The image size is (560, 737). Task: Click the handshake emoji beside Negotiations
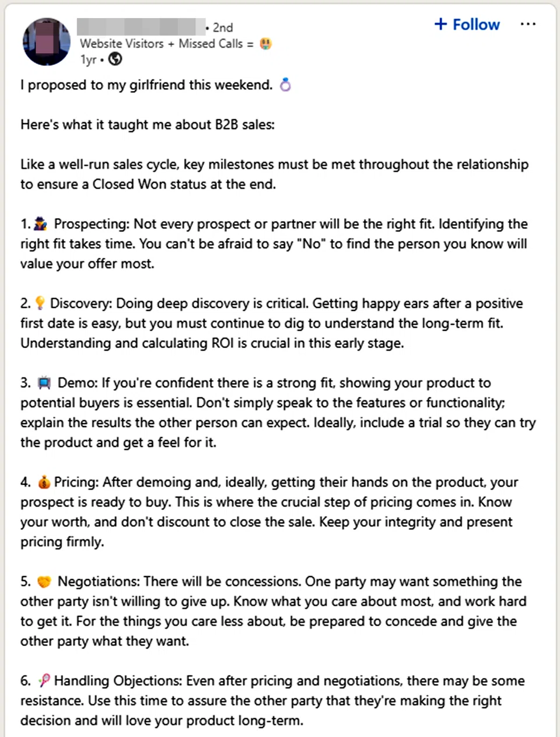click(x=44, y=582)
